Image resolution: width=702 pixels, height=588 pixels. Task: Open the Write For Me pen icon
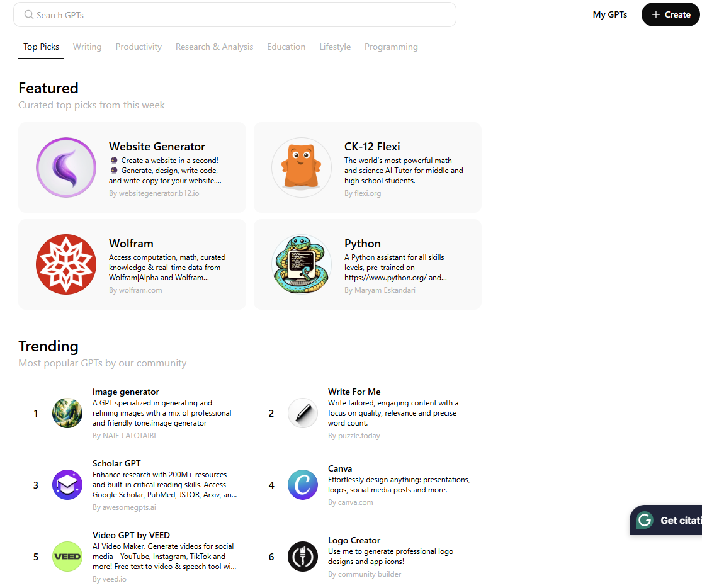tap(303, 413)
